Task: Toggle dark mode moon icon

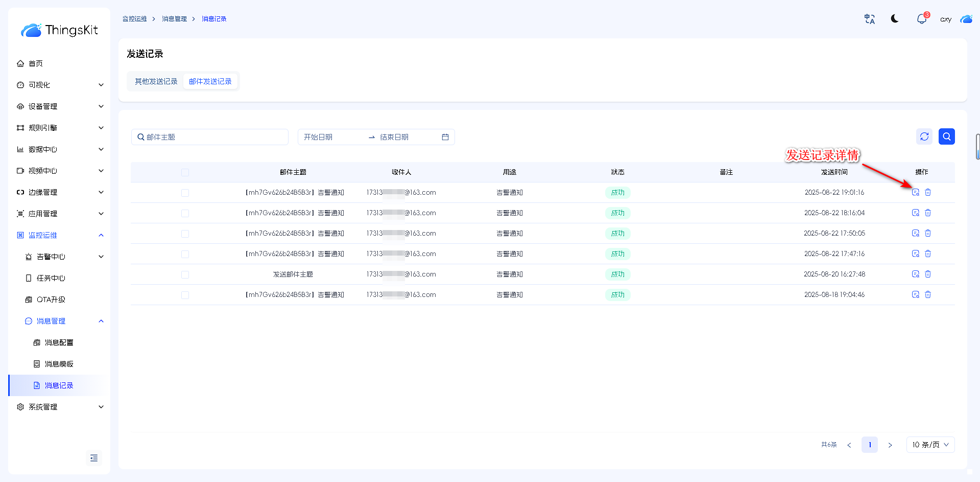Action: (895, 19)
